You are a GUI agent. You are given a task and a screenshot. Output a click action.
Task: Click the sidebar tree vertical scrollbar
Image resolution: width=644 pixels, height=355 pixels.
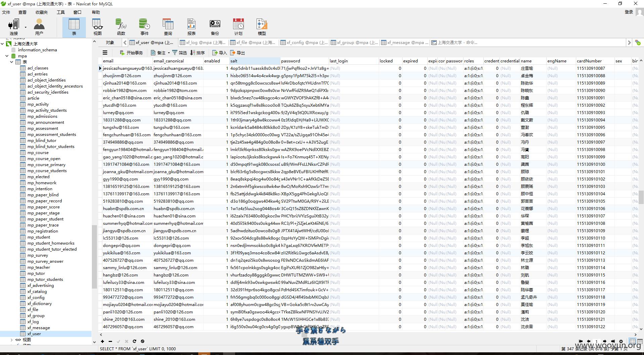click(94, 257)
